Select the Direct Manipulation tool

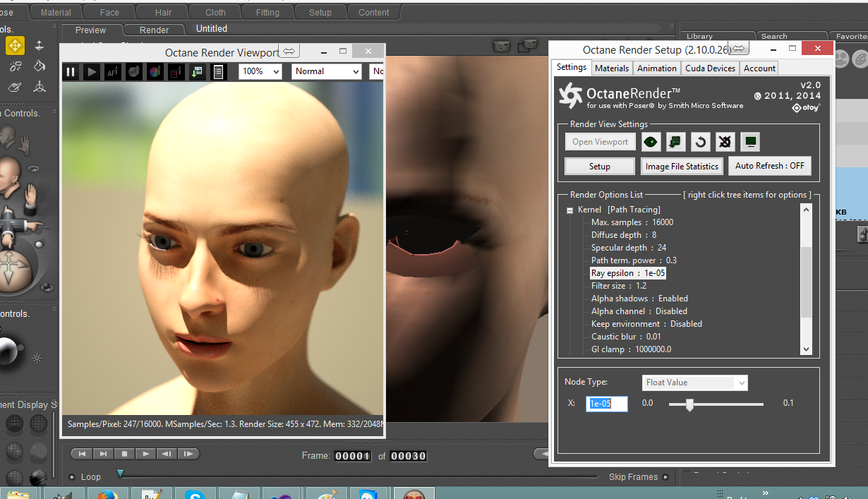pos(40,87)
